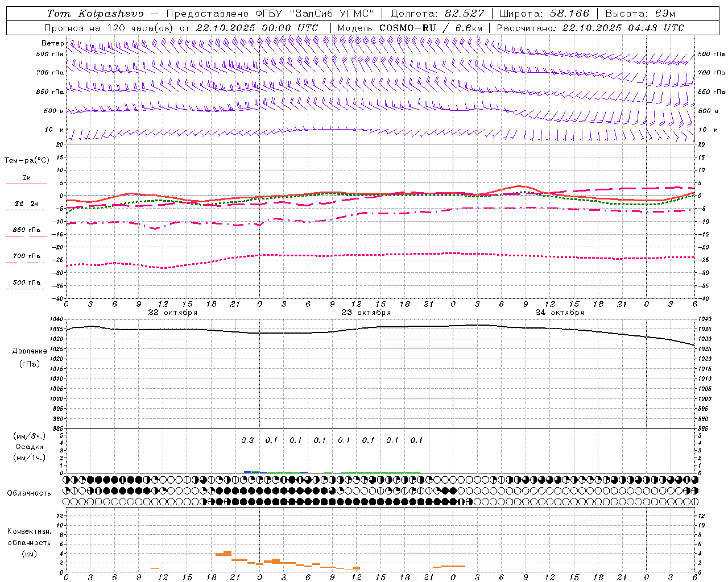Click the Долгота: 82.527 longitude value
728x582 pixels.
coord(437,14)
